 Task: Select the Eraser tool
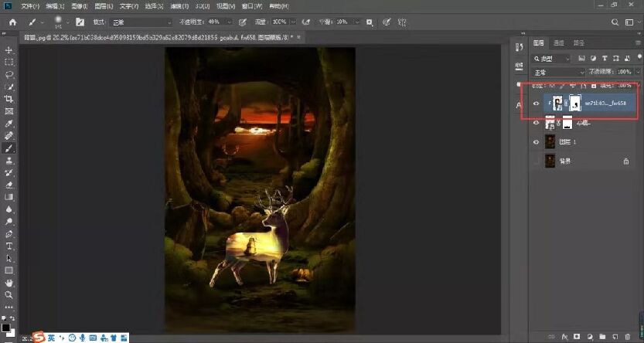pyautogui.click(x=9, y=185)
